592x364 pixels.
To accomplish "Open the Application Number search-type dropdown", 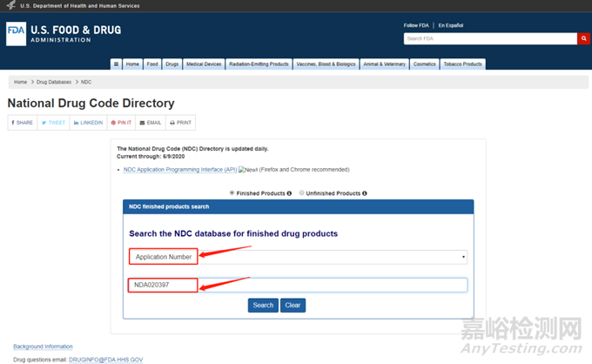I will point(298,257).
